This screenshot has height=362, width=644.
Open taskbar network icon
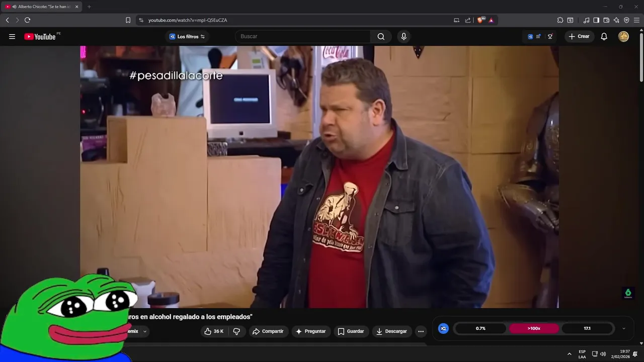[595, 354]
